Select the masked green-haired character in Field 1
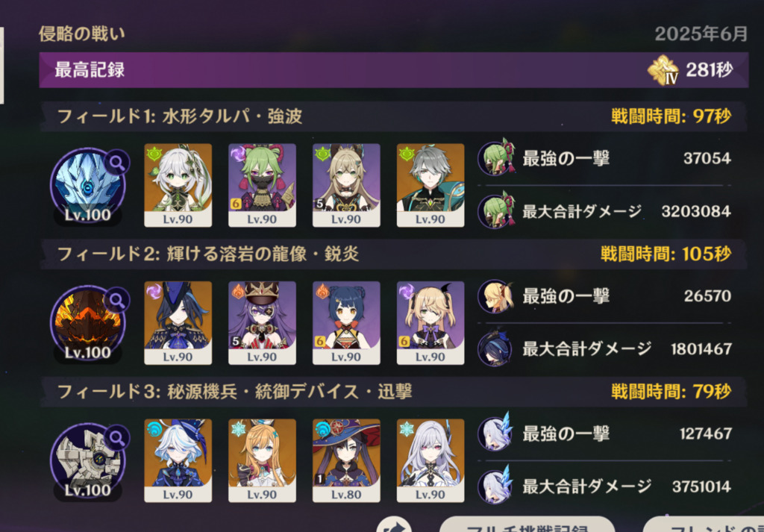The height and width of the screenshot is (532, 764). 262,185
